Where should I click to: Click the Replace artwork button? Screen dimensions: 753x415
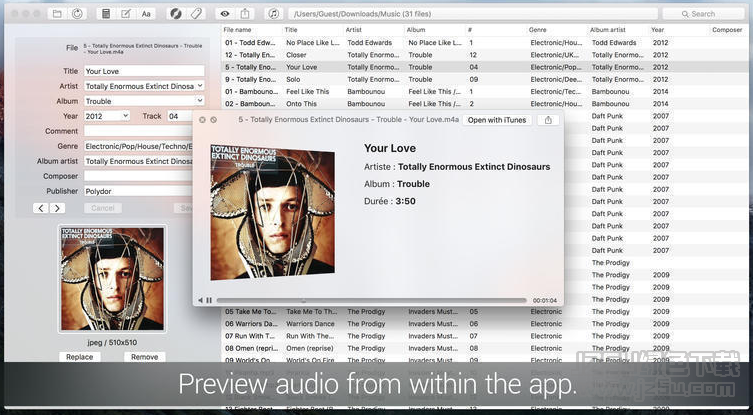[x=80, y=357]
